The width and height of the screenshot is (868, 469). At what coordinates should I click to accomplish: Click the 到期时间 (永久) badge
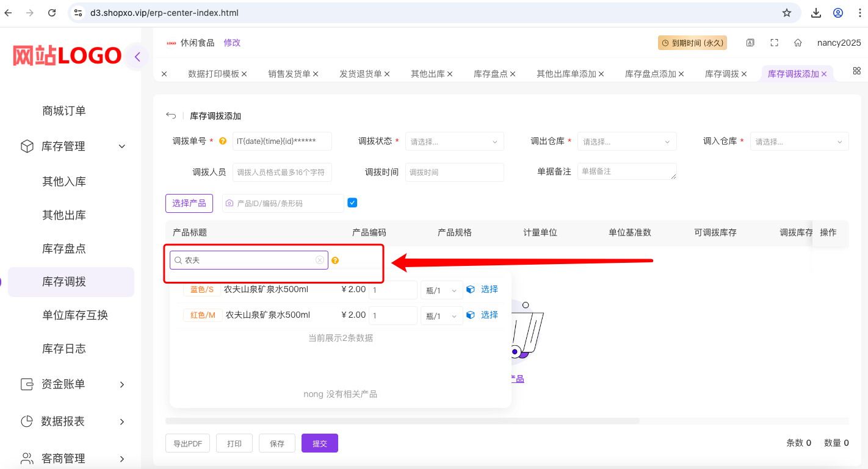692,43
